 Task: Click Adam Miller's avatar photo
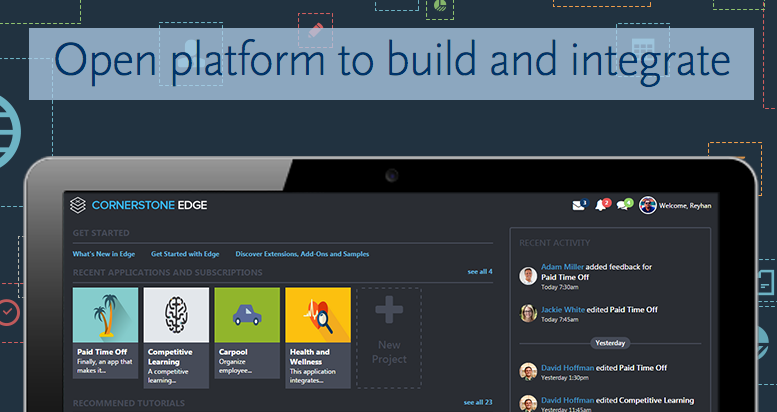tap(528, 276)
